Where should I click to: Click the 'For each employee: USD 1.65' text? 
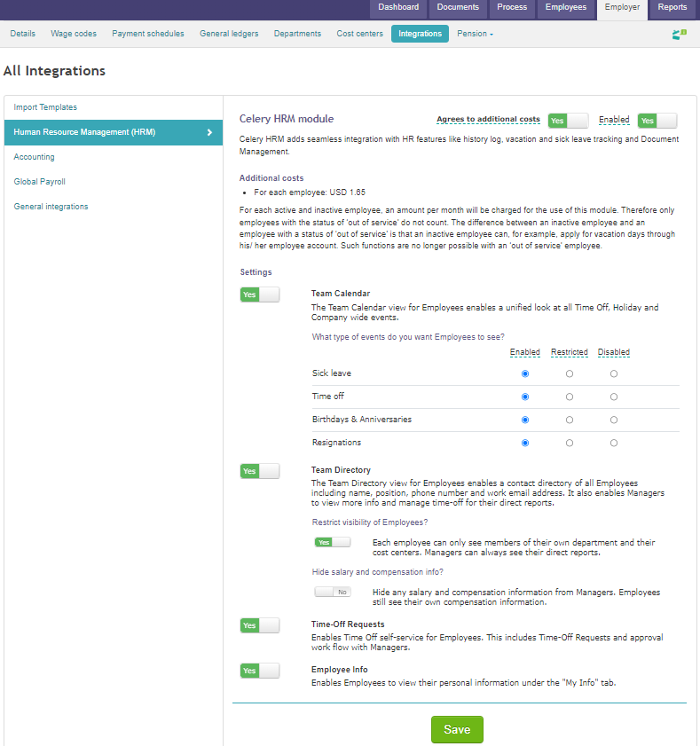(310, 192)
